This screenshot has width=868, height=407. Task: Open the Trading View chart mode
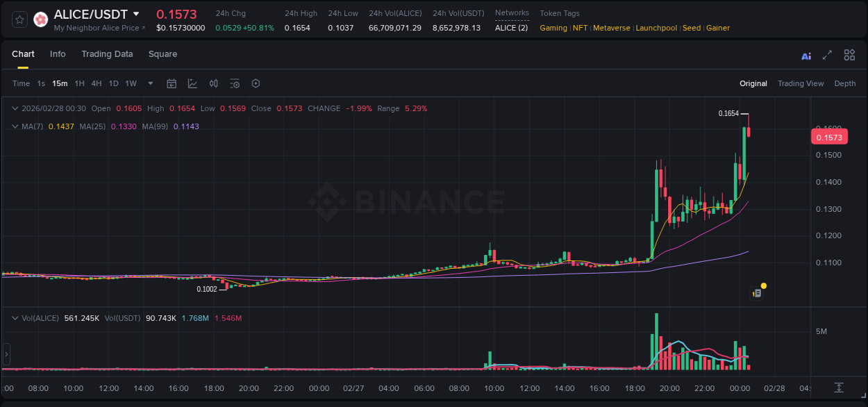click(x=801, y=83)
